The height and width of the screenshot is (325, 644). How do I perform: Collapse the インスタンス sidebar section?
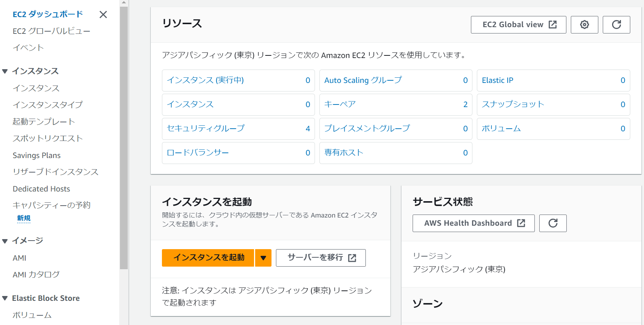[5, 71]
